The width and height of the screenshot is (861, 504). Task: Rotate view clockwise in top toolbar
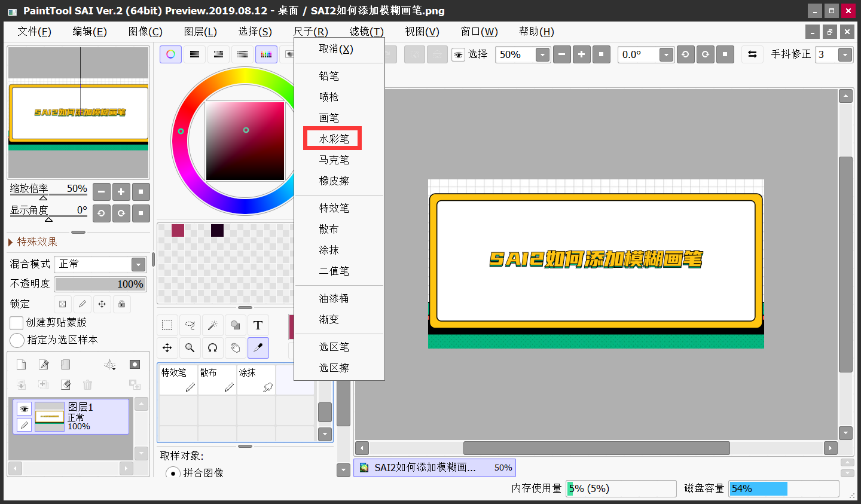tap(706, 54)
